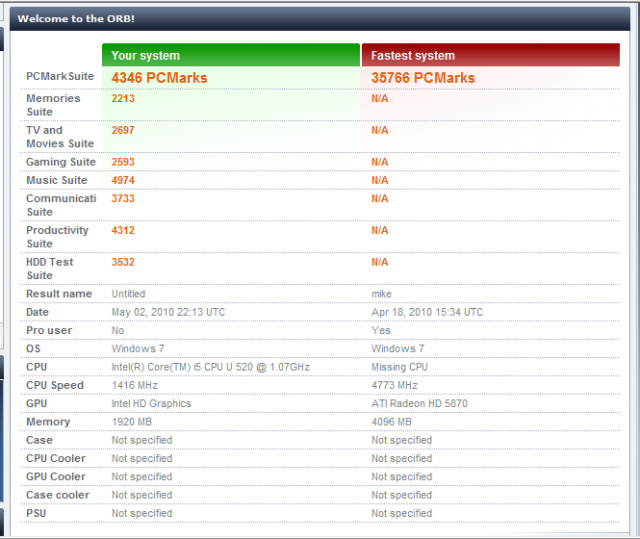640x539 pixels.
Task: Click GPU value 'Intel HD Graphics'
Action: [x=151, y=404]
